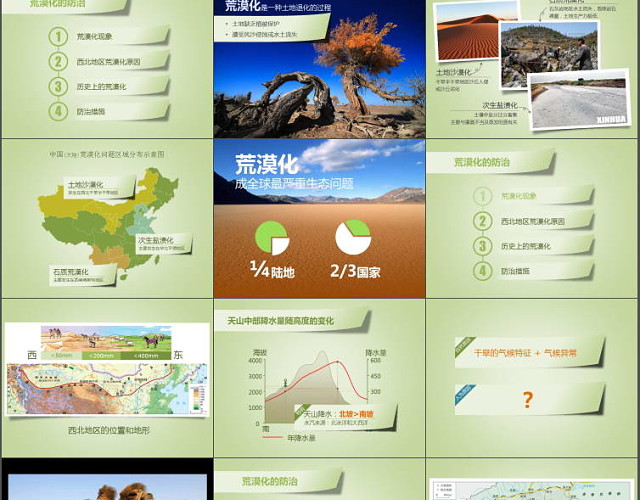Open the XINHUA salt-crusted road photo
This screenshot has width=640, height=500.
pos(579,101)
